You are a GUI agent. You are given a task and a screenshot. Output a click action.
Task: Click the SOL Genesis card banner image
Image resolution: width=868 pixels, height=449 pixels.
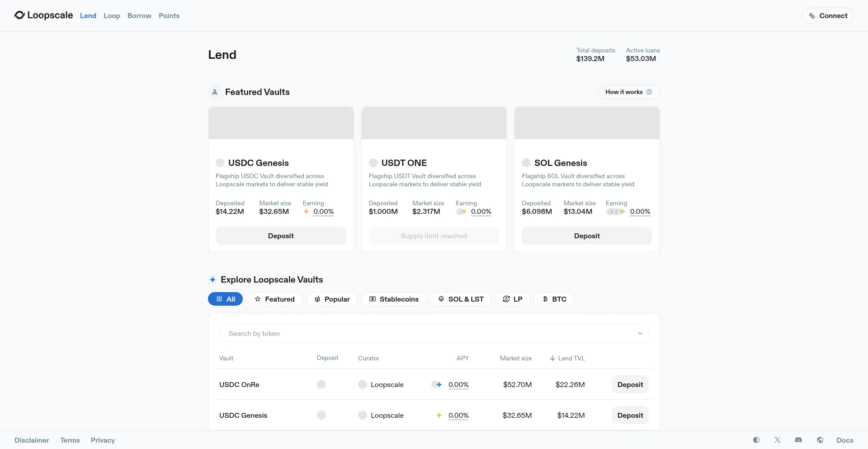click(x=587, y=123)
